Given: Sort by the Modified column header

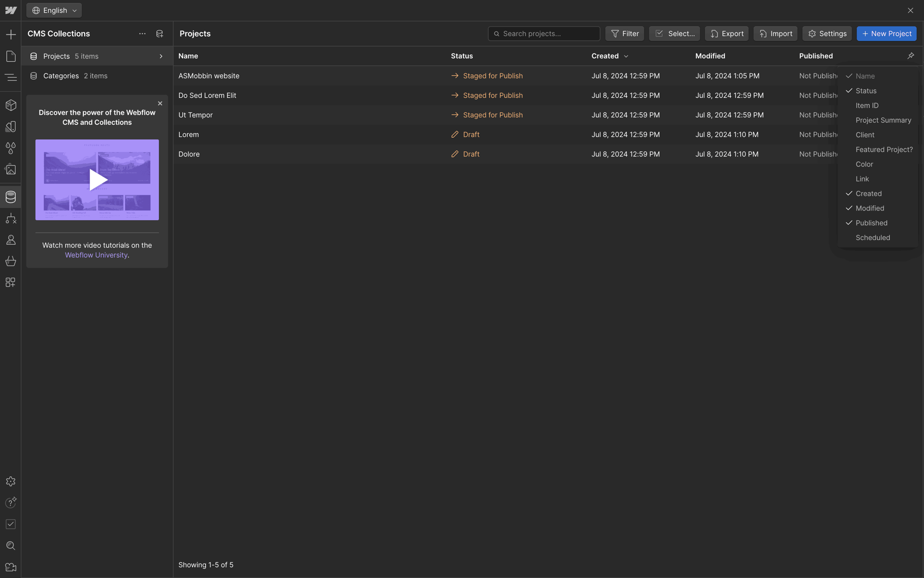Looking at the screenshot, I should [x=710, y=56].
